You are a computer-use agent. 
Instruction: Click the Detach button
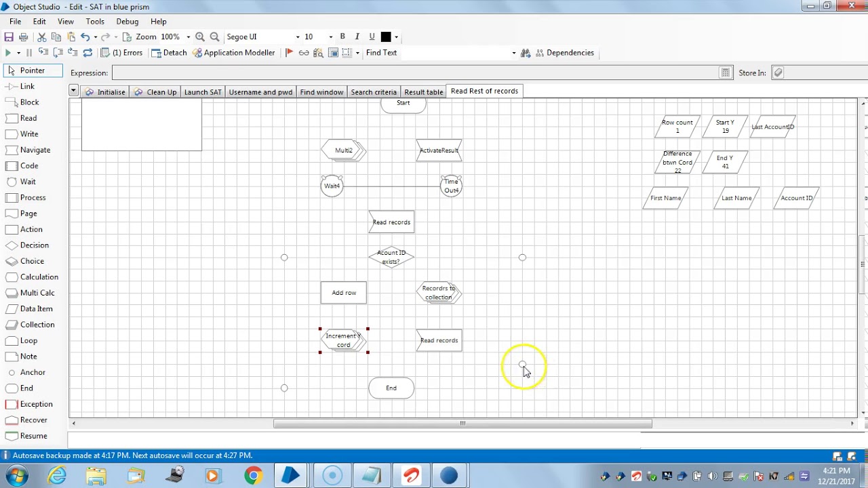click(169, 53)
